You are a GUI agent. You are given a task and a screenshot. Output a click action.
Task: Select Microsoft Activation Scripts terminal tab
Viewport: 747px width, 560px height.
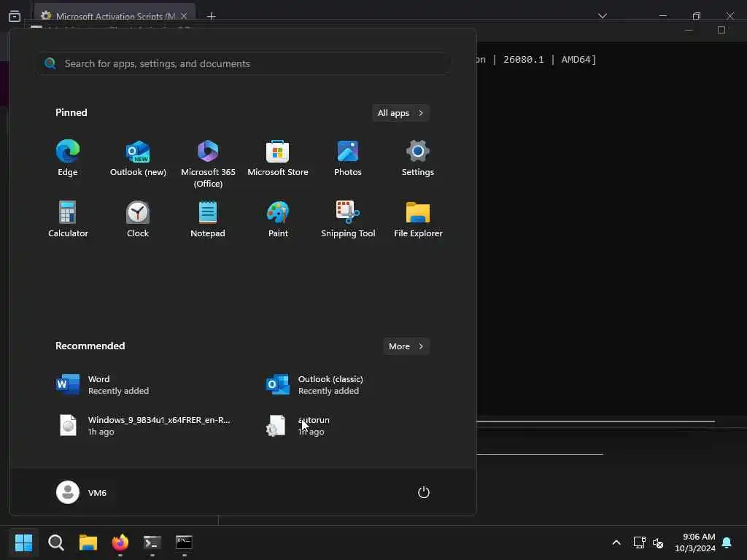115,16
